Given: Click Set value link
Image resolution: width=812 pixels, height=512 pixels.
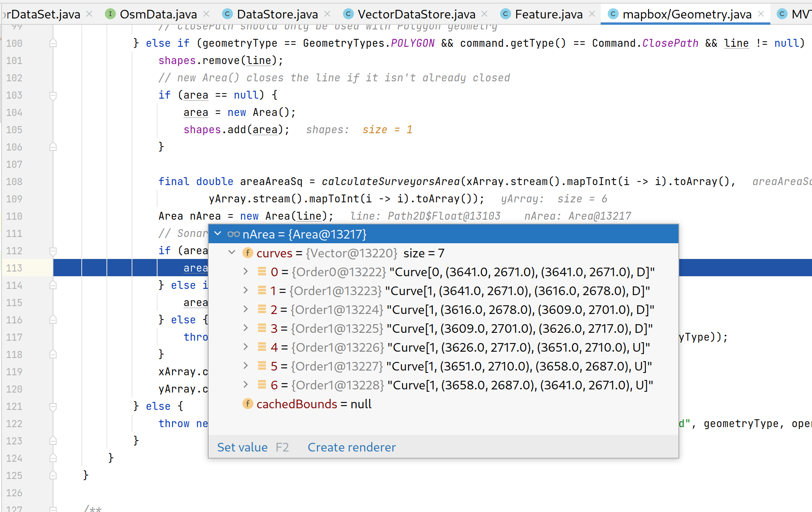Looking at the screenshot, I should click(242, 447).
